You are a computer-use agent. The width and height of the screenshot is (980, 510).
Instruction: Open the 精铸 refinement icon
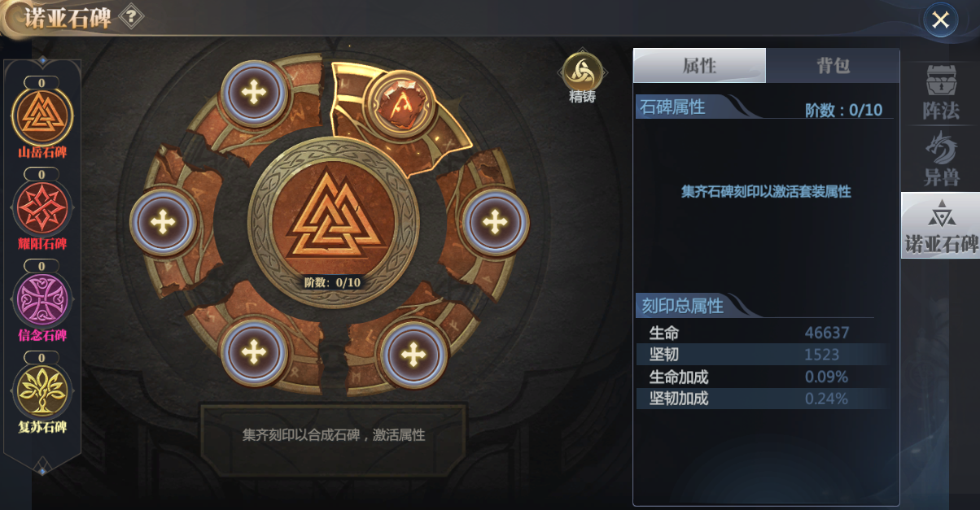click(583, 72)
